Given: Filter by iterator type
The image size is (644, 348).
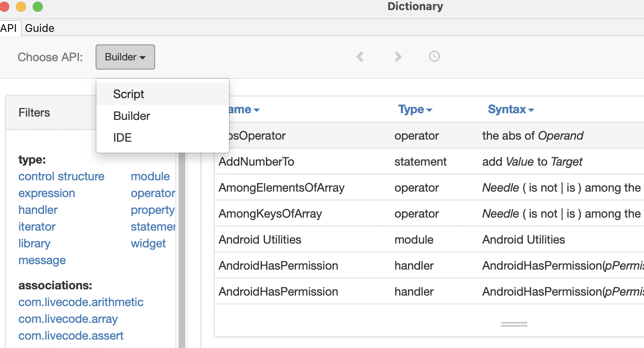Looking at the screenshot, I should pyautogui.click(x=37, y=227).
